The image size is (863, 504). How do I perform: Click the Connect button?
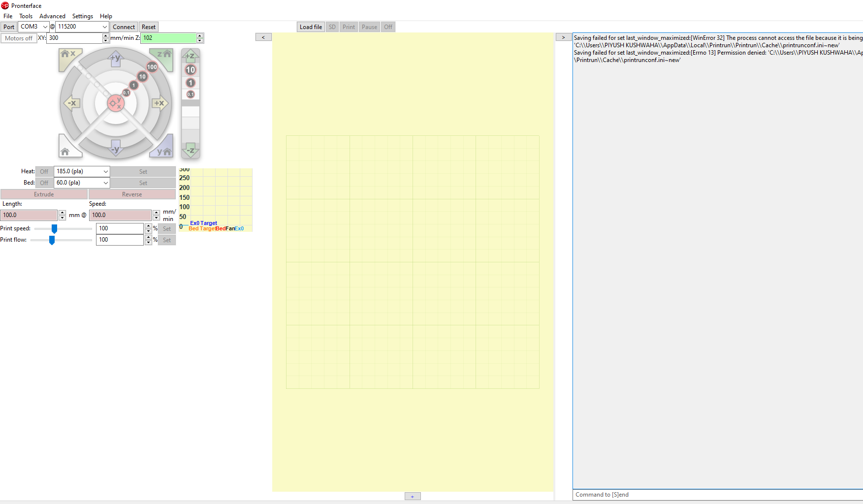click(124, 27)
